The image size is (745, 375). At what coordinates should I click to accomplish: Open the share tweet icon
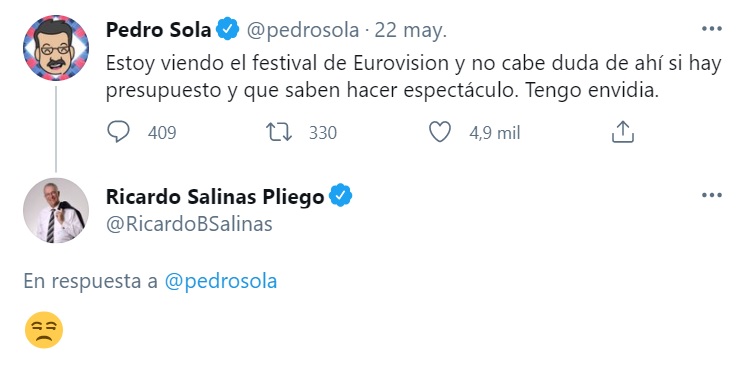[x=622, y=132]
